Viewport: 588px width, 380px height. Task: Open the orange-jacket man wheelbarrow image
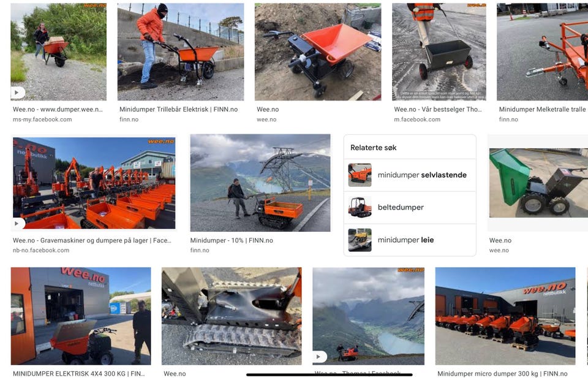(x=181, y=51)
